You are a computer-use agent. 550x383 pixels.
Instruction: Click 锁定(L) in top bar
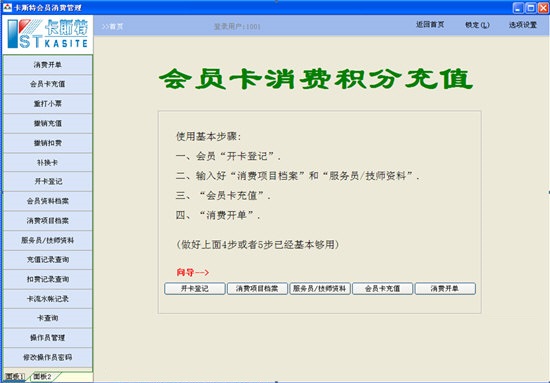pyautogui.click(x=477, y=25)
